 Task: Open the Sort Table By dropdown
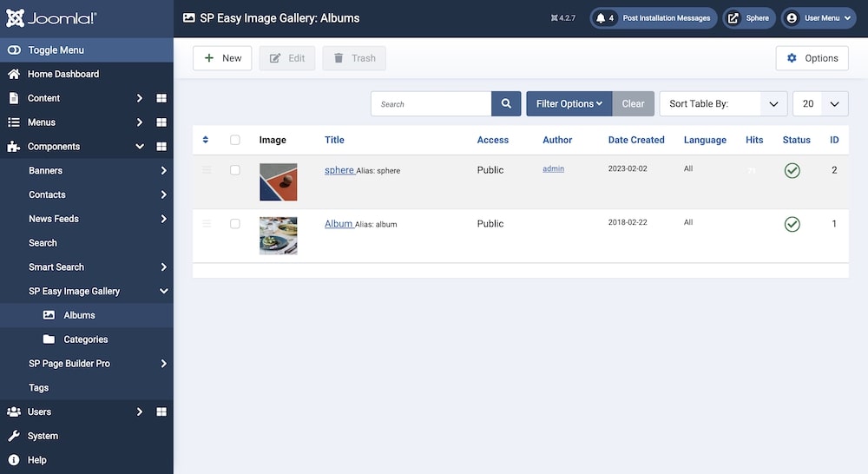click(723, 104)
